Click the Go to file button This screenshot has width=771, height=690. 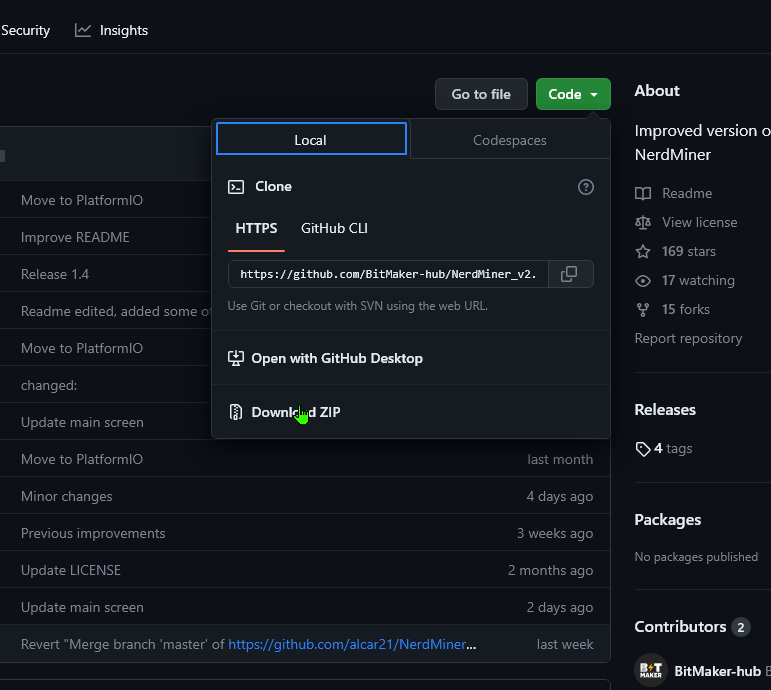click(481, 94)
